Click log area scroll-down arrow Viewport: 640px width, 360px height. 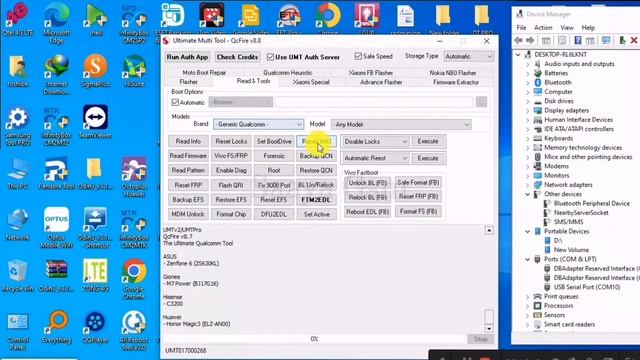click(489, 329)
